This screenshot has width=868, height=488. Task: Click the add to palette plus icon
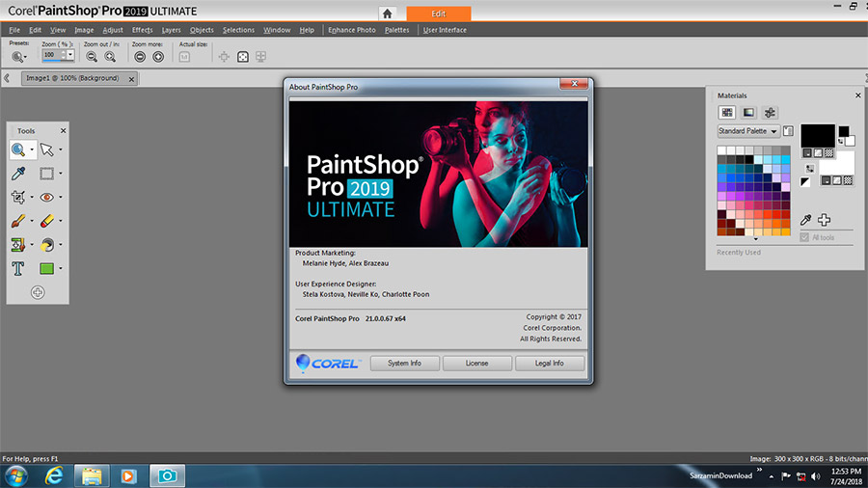click(x=825, y=220)
